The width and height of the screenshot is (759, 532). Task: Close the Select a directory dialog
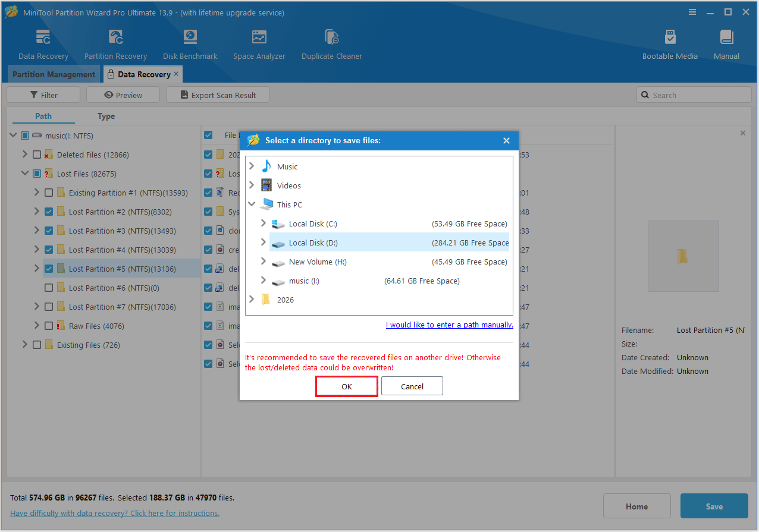pyautogui.click(x=506, y=141)
